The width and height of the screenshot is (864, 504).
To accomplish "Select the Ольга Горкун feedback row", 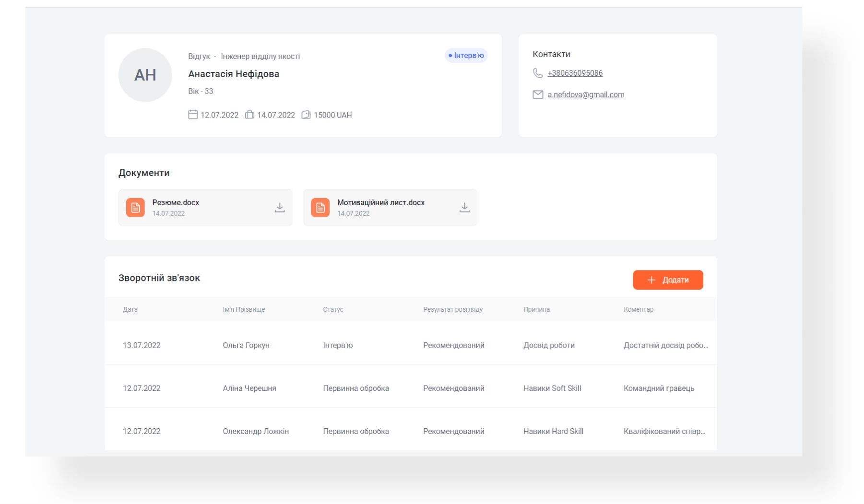I will (x=246, y=345).
